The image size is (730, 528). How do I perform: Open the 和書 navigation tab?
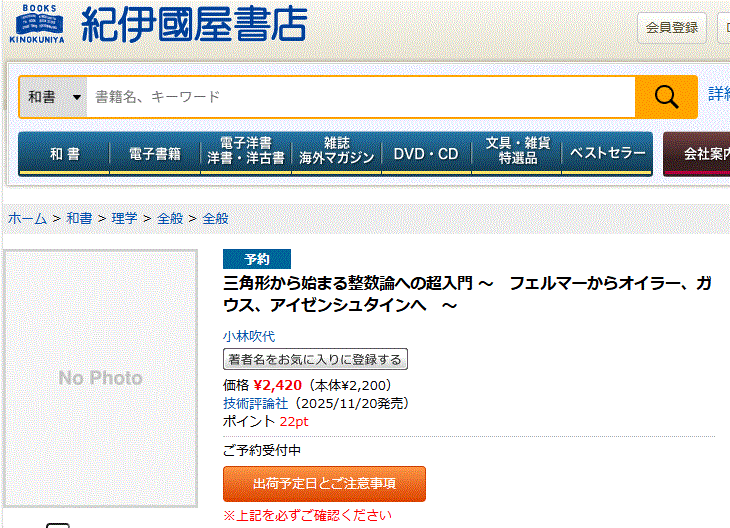[x=64, y=154]
